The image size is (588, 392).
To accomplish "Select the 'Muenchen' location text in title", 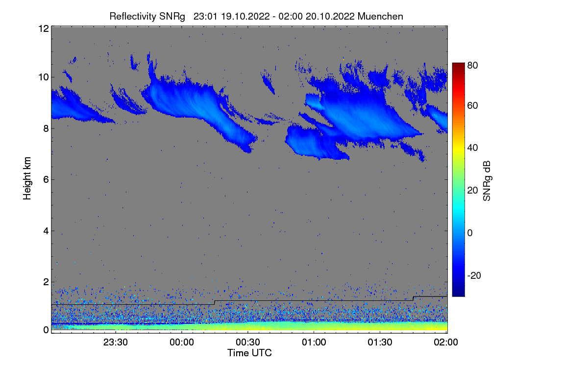I will coord(380,16).
